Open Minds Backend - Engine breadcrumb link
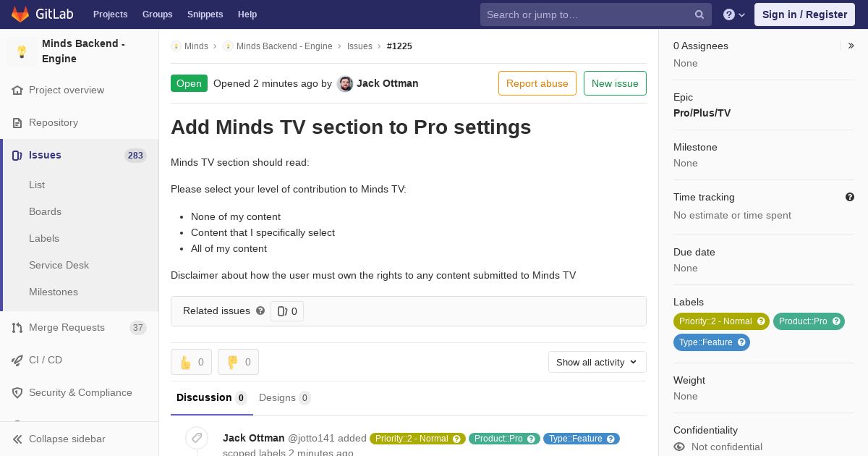868x456 pixels. (x=284, y=46)
